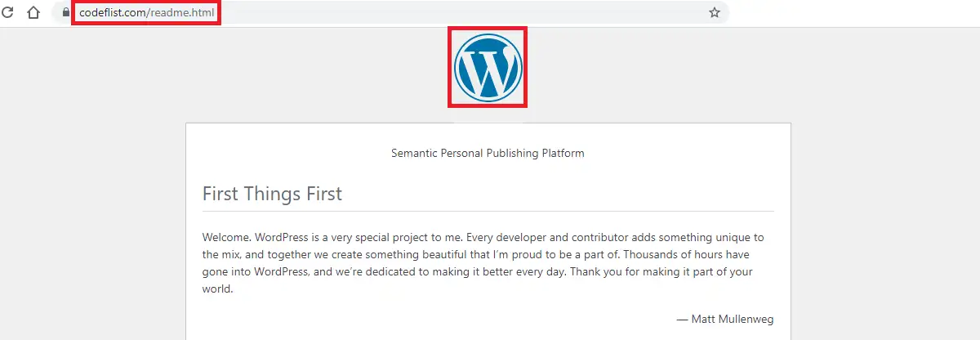980x340 pixels.
Task: Select the codeflist.com domain in the address bar
Action: coord(113,13)
